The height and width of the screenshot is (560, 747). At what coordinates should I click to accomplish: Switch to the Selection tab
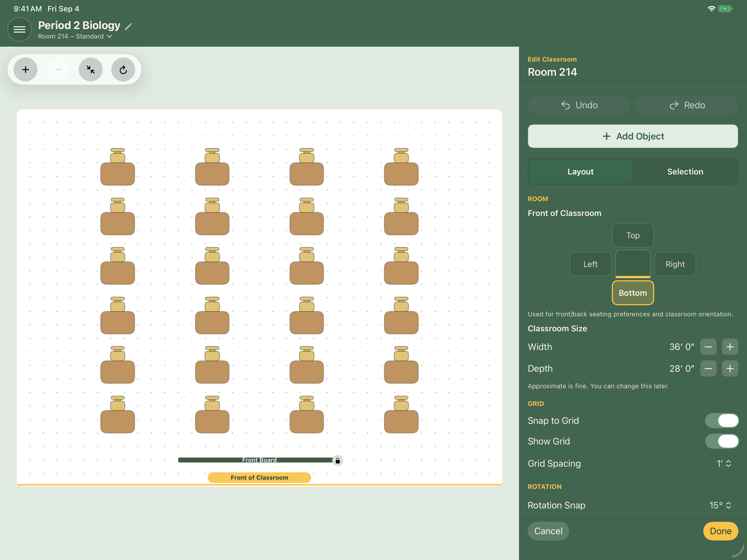coord(685,171)
